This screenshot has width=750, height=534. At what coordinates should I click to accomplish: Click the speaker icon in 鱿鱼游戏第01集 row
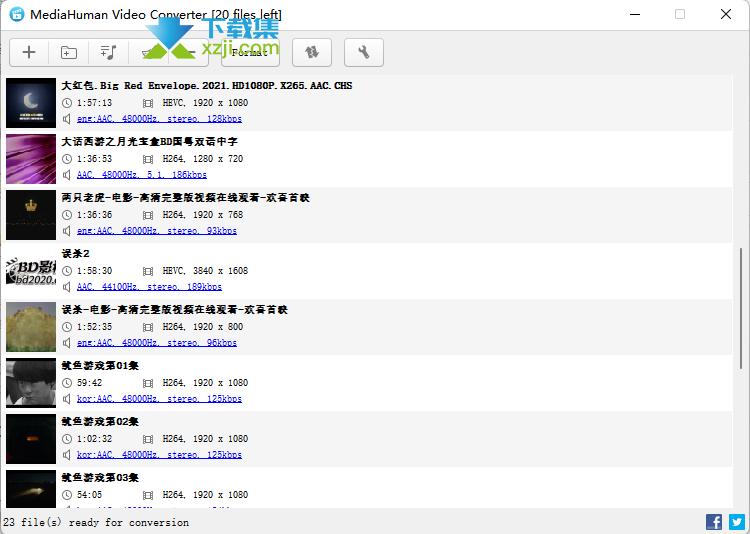tap(67, 399)
